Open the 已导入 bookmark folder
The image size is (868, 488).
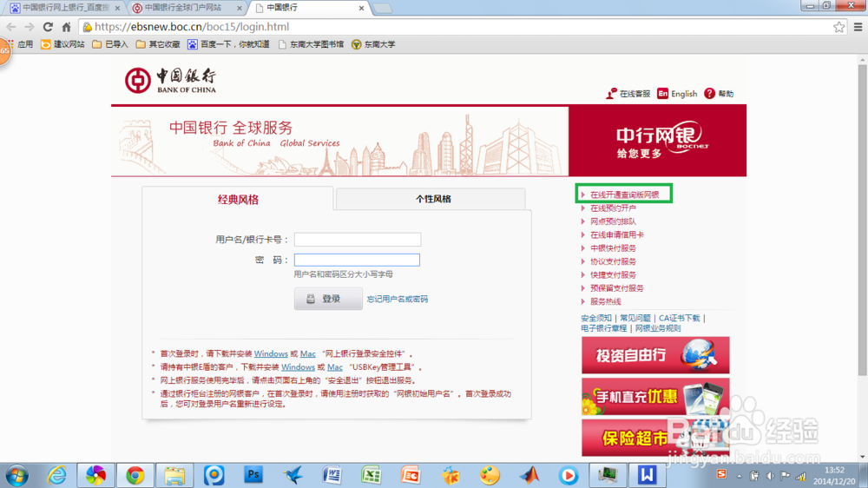click(x=109, y=44)
